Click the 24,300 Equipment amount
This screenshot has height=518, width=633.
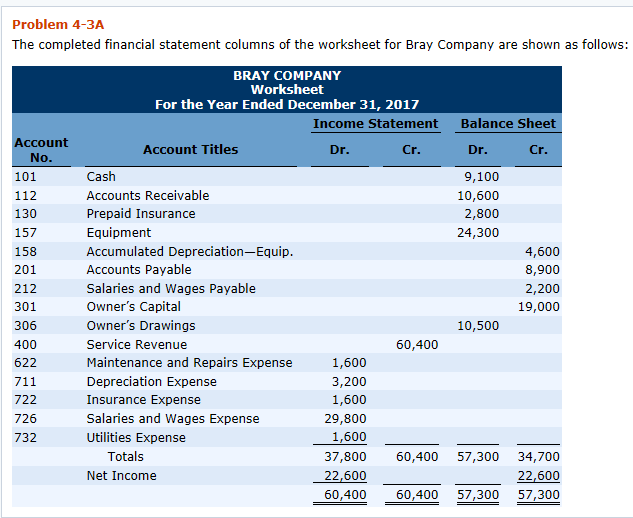pyautogui.click(x=478, y=233)
